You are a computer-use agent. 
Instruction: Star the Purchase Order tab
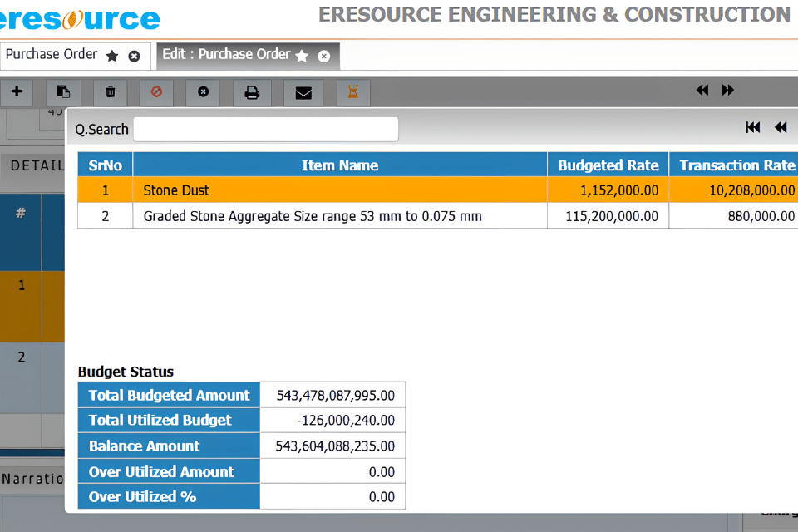112,56
